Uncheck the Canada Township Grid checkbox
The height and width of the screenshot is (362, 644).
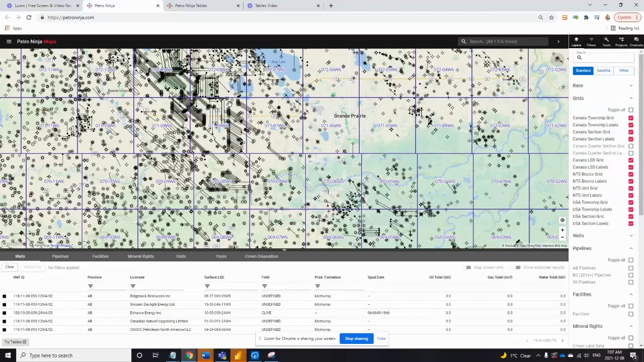[x=631, y=118]
